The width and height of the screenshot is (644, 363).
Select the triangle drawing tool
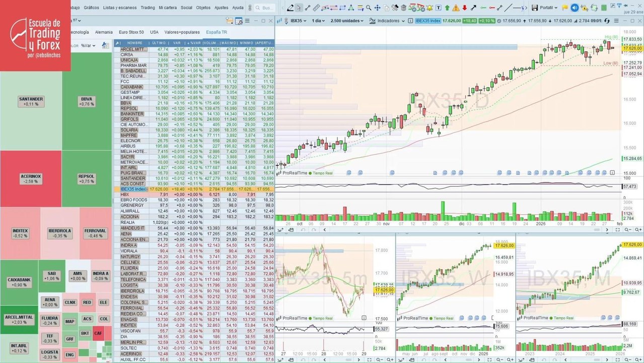[x=351, y=8]
